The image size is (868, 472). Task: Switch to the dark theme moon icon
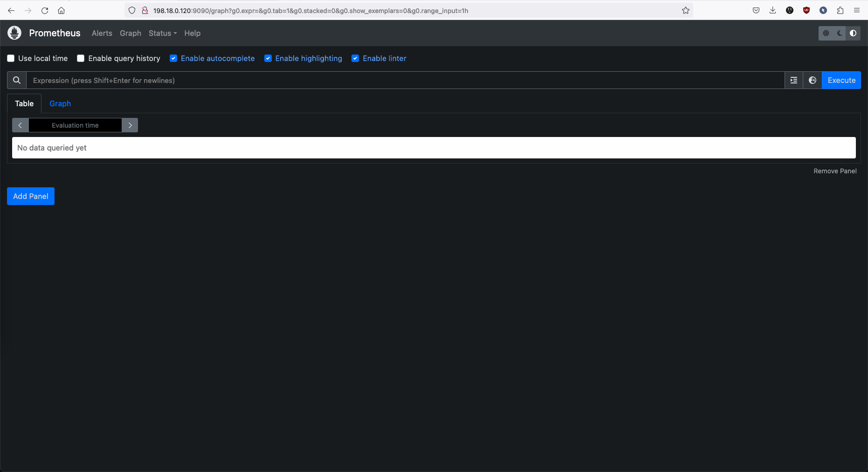[x=840, y=33]
